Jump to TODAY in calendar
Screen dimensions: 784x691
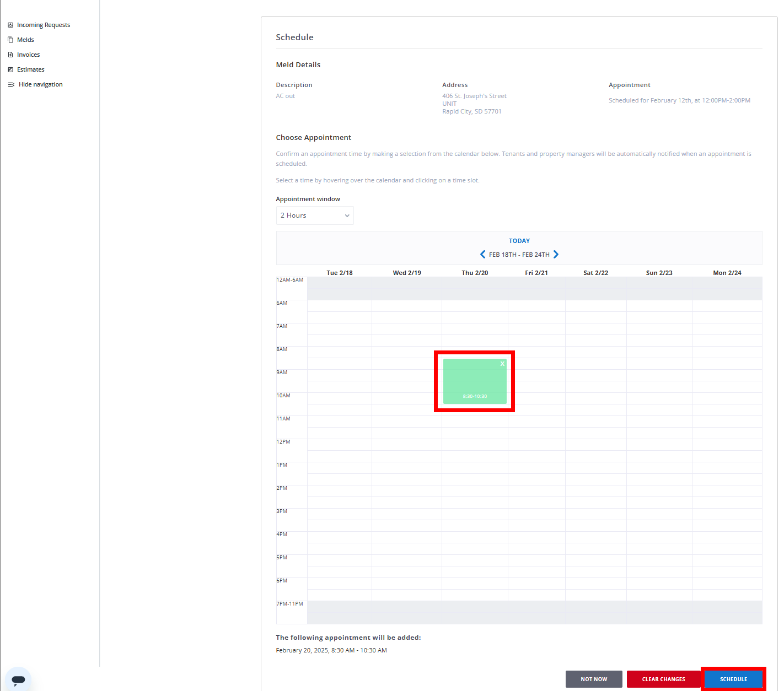click(x=519, y=241)
